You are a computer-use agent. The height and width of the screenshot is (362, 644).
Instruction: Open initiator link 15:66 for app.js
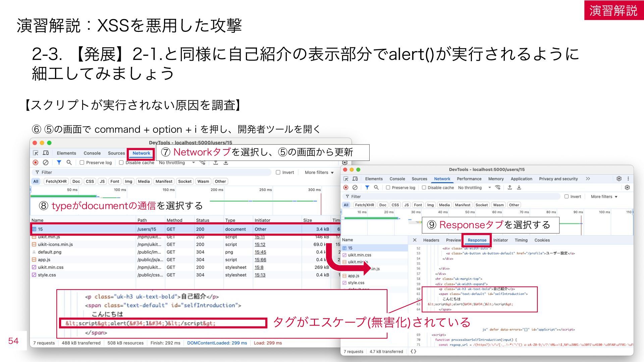tap(260, 260)
